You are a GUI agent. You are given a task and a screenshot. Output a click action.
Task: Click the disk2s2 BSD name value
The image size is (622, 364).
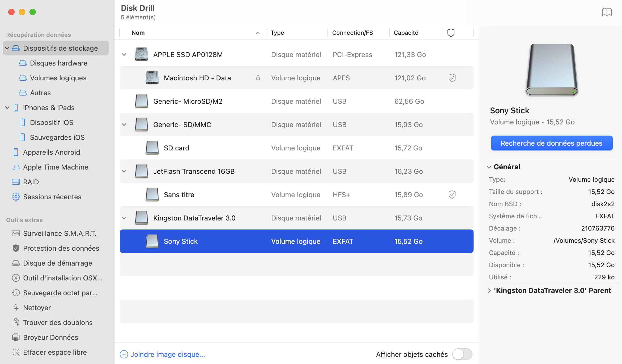pos(603,204)
